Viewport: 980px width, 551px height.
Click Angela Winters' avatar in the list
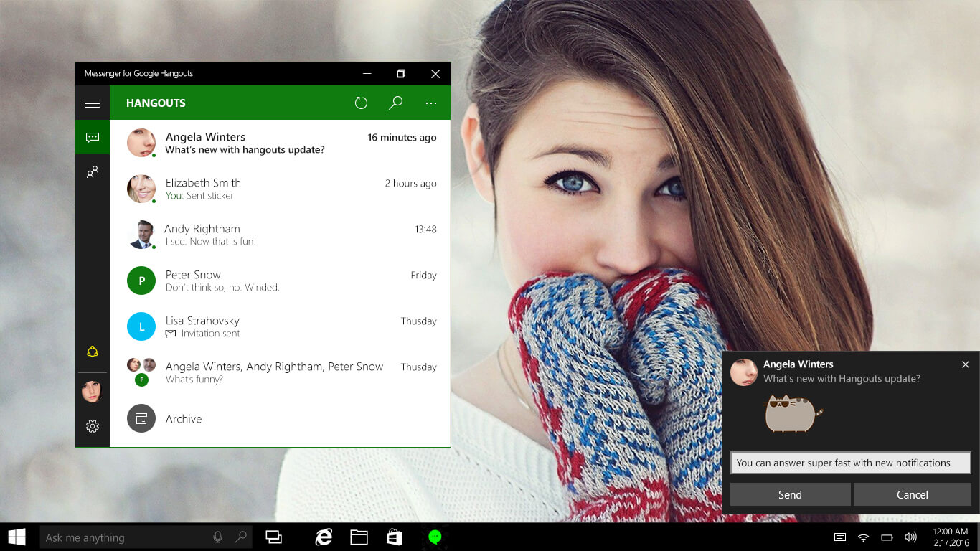tap(141, 143)
